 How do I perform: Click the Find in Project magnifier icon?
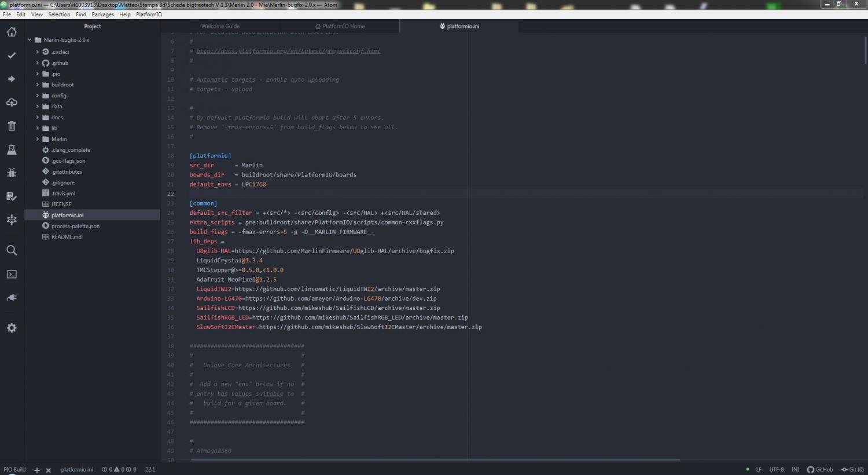12,250
